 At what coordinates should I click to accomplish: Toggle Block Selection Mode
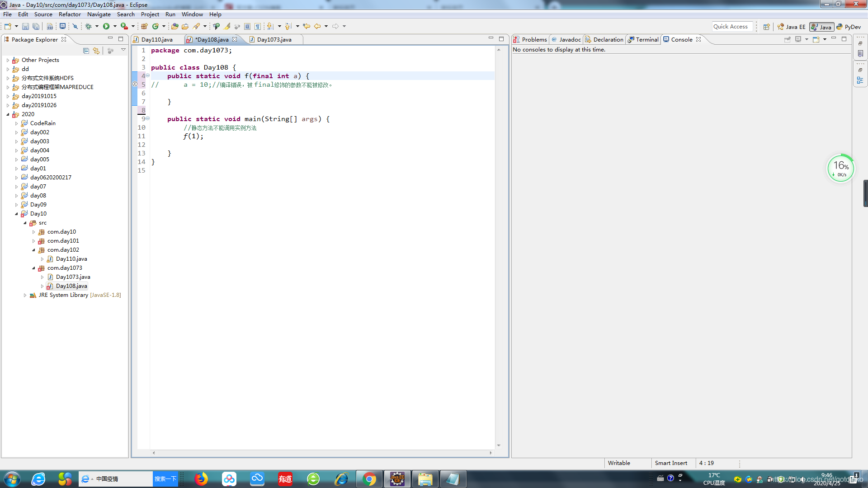tap(247, 26)
